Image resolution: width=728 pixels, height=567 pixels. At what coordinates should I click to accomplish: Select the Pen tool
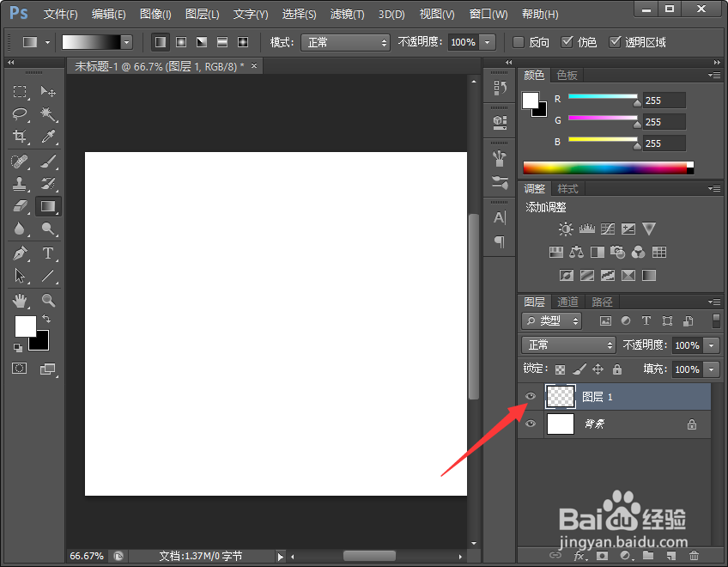coord(20,253)
